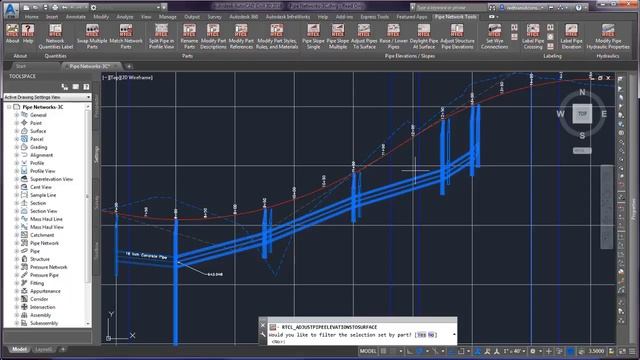Switch to the Start drawing tab
640x360 pixels.
21,66
